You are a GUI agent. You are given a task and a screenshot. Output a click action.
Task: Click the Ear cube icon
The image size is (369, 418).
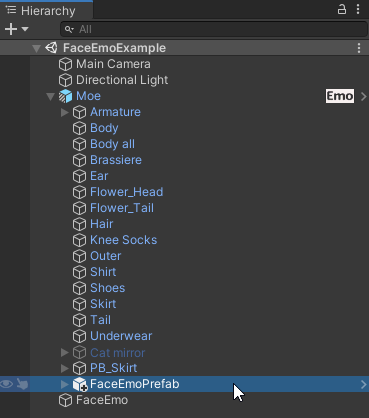pyautogui.click(x=79, y=176)
